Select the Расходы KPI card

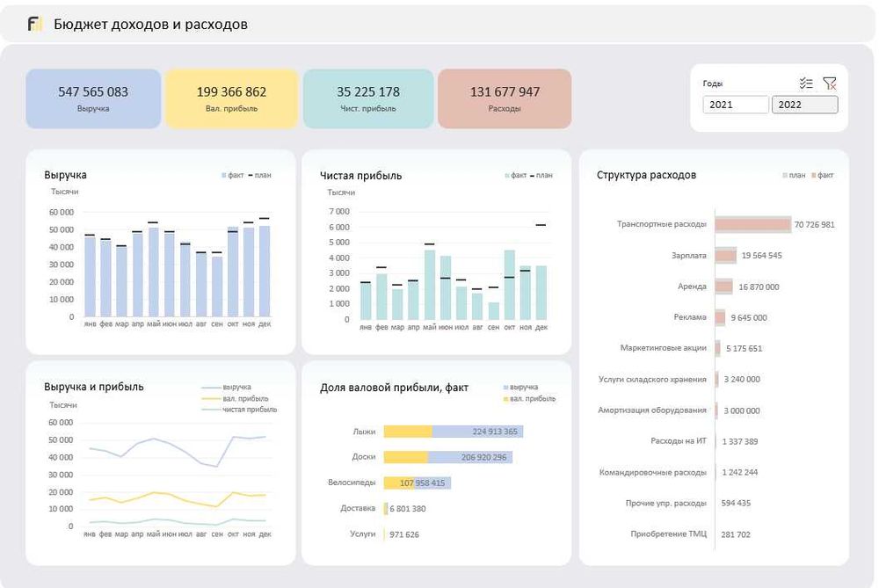505,98
